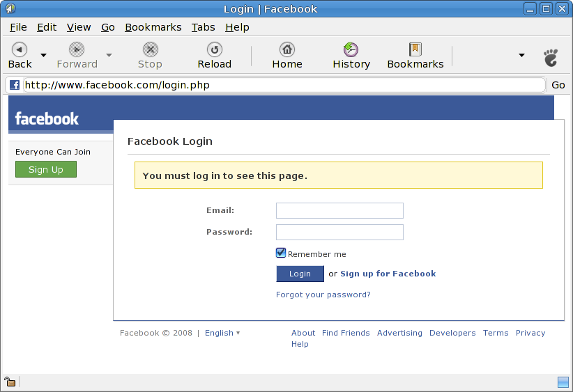Open the Tabs menu
The image size is (573, 392).
[x=203, y=27]
